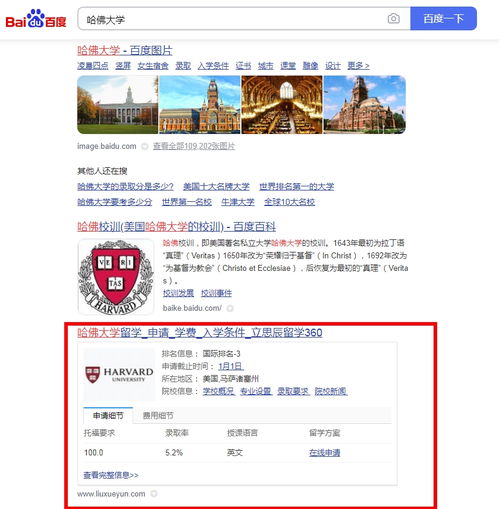Open the 录取要求 link
The height and width of the screenshot is (509, 499).
coord(293,391)
